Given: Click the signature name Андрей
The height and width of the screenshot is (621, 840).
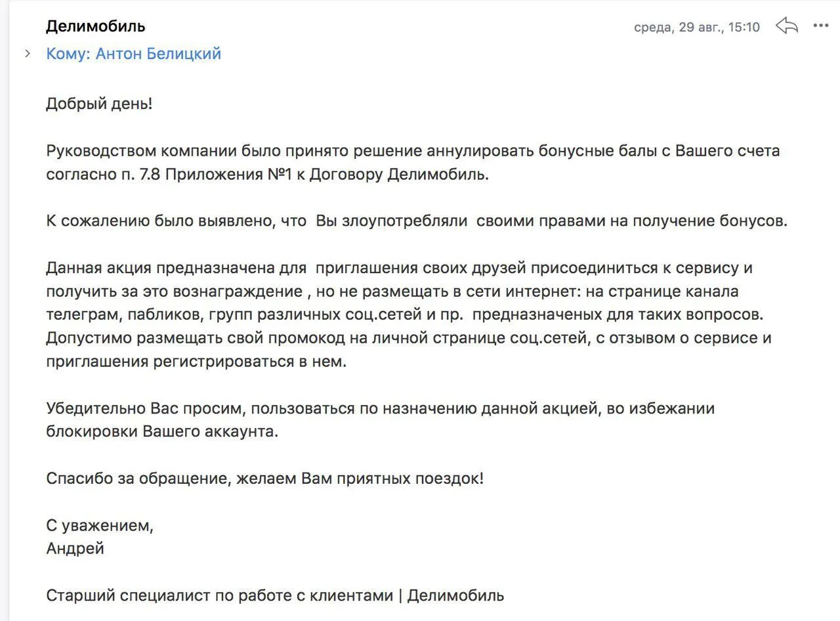Looking at the screenshot, I should pos(75,549).
